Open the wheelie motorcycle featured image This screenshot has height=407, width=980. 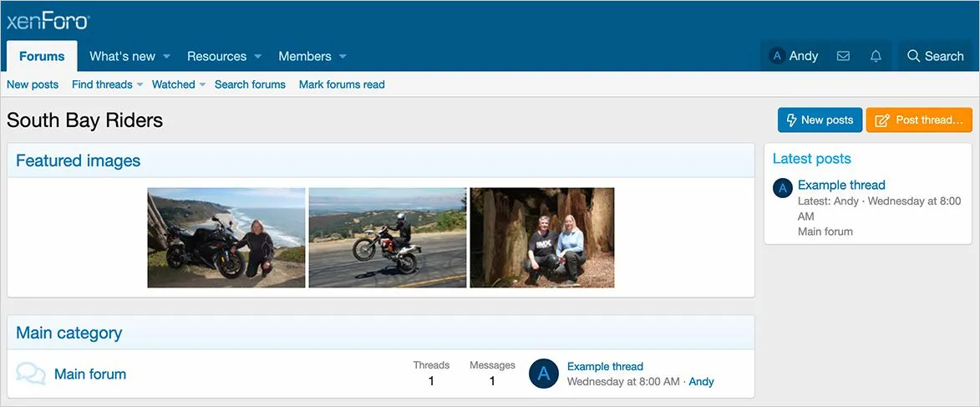coord(388,237)
